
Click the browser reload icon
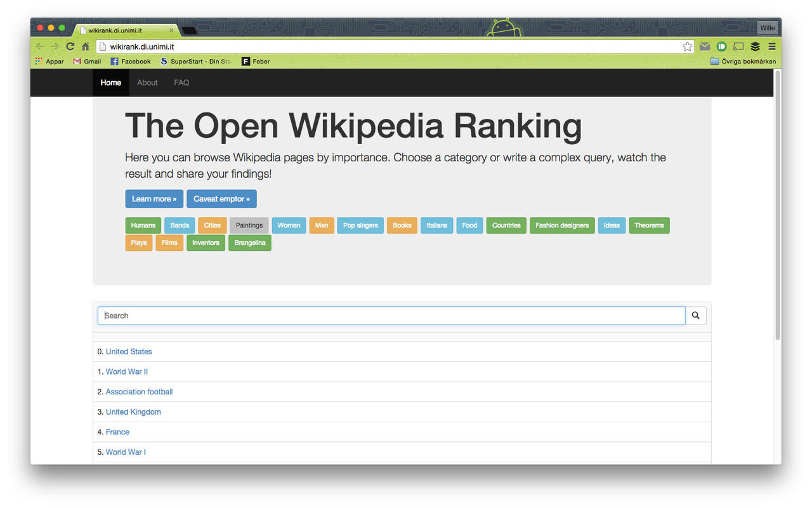pyautogui.click(x=70, y=46)
